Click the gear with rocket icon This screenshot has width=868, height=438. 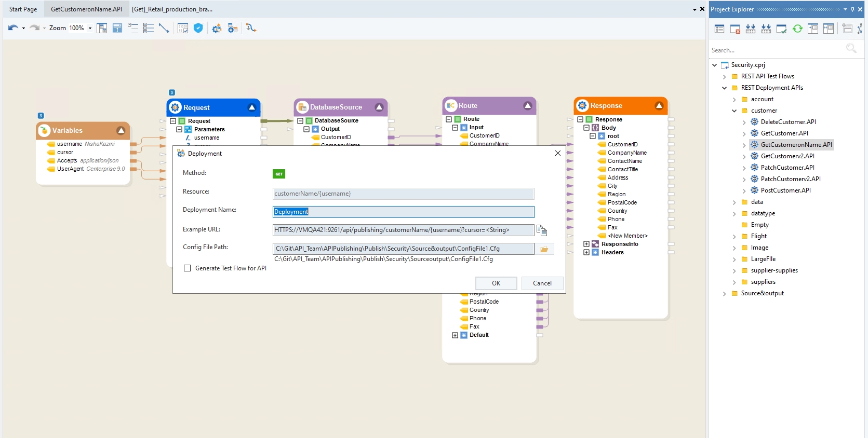217,28
